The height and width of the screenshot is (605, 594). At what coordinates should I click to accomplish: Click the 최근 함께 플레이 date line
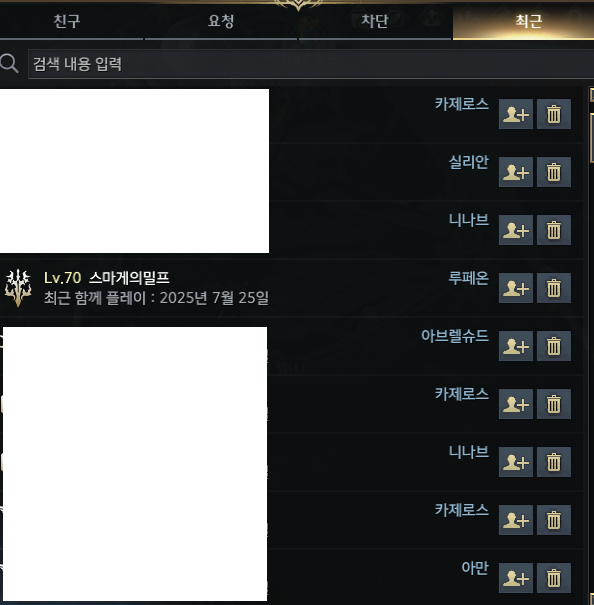point(156,298)
